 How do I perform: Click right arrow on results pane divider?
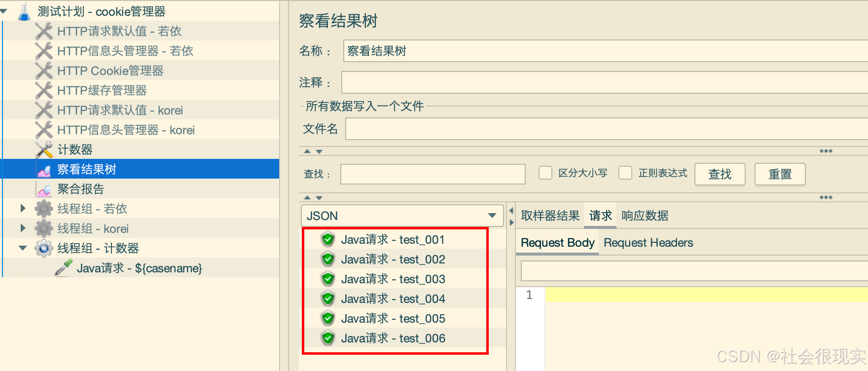pos(511,223)
